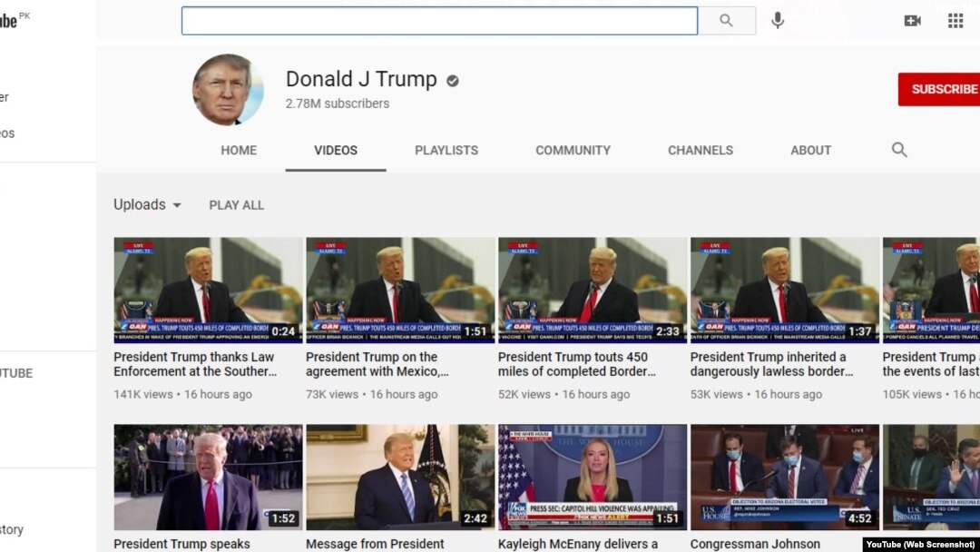The height and width of the screenshot is (552, 980).
Task: Click '2.78M subscribers' text
Action: 338,103
